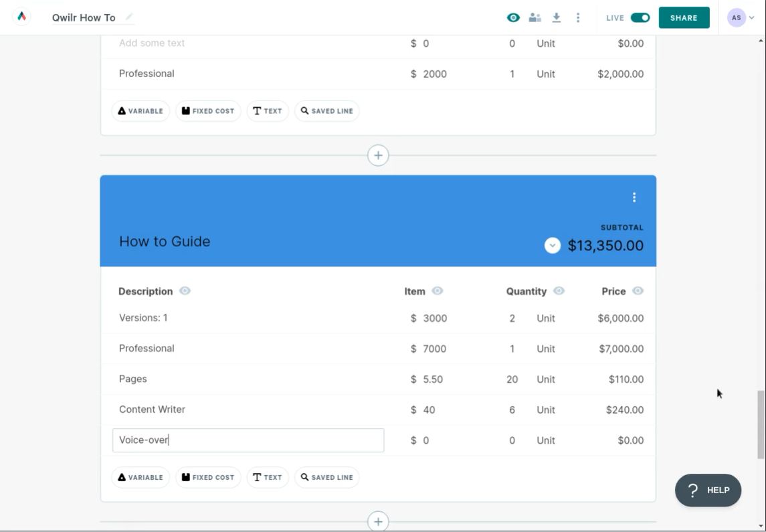Click the $13,350.00 subtotal amount
Viewport: 766px width, 532px height.
point(605,245)
